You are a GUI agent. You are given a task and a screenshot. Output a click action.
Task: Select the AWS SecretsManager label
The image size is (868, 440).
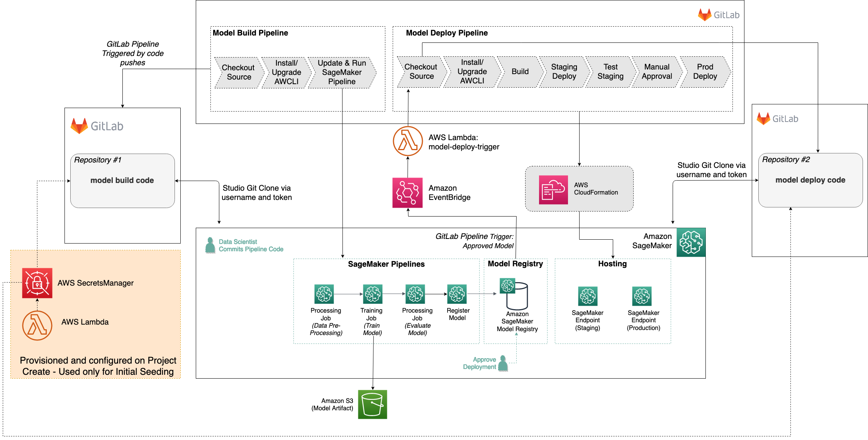tap(95, 283)
